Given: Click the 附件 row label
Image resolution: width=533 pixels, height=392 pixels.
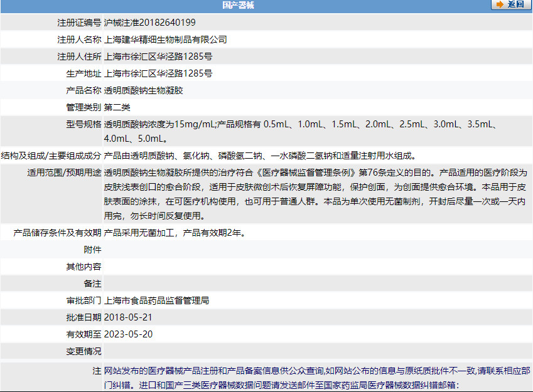Looking at the screenshot, I should [92, 250].
